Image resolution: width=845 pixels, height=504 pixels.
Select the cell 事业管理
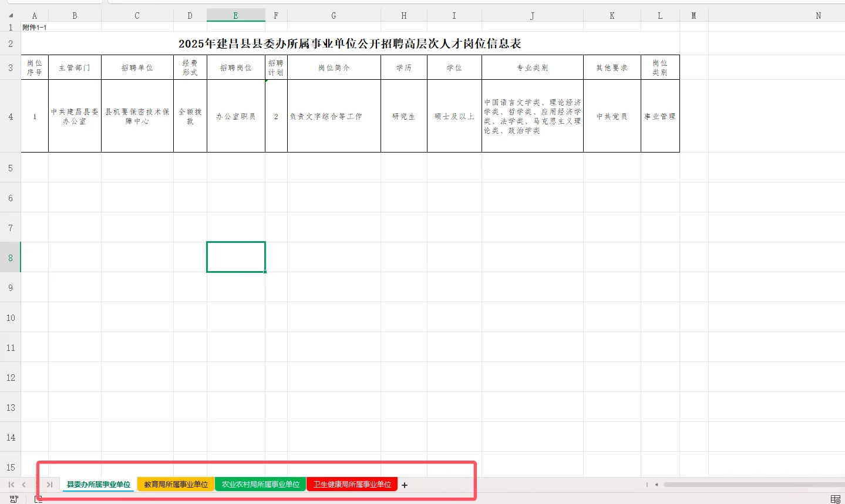(x=660, y=116)
